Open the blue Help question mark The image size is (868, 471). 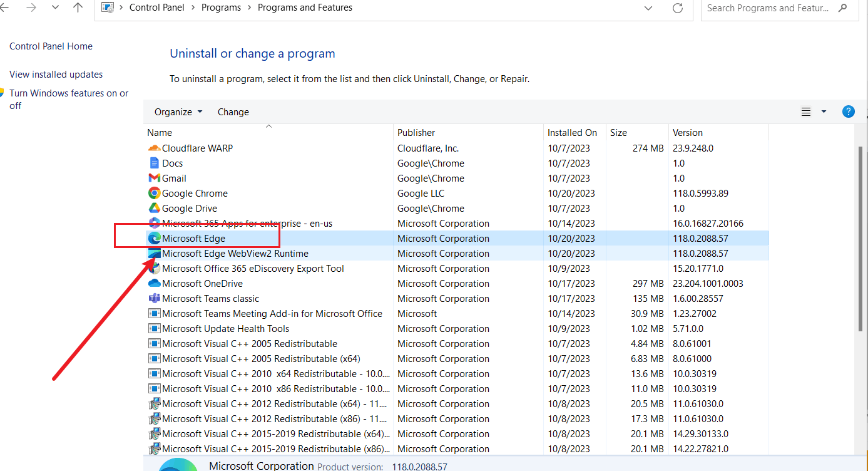pyautogui.click(x=849, y=111)
